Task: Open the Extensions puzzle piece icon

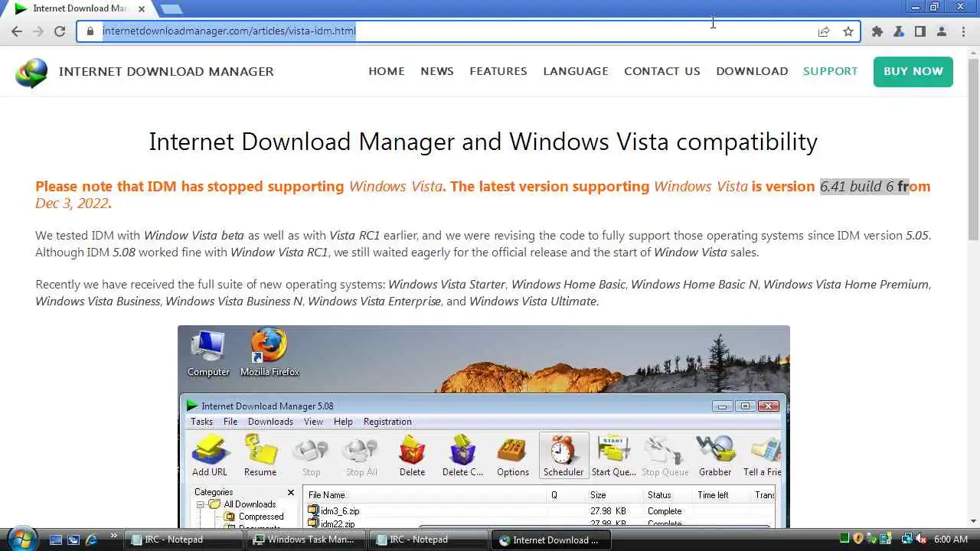Action: 877,31
